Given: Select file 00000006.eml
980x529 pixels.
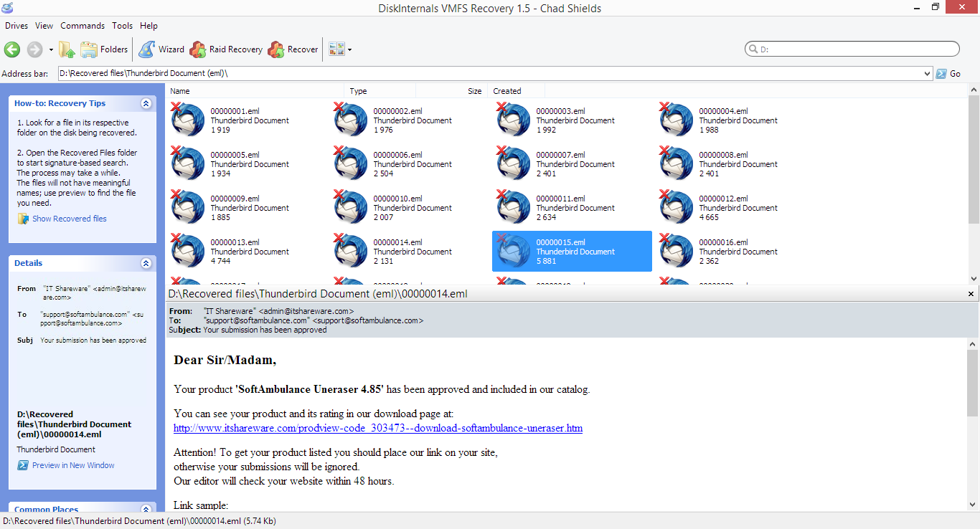Looking at the screenshot, I should (410, 164).
